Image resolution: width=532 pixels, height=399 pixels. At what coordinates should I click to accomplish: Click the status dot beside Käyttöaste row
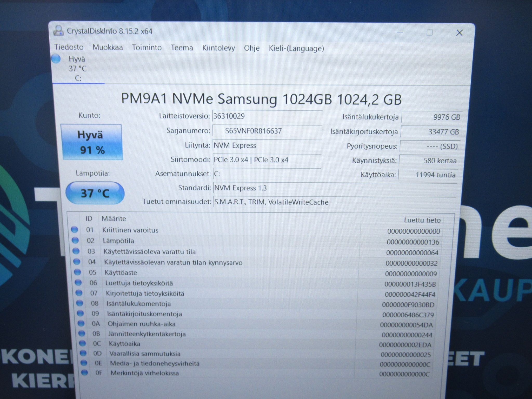click(x=77, y=272)
